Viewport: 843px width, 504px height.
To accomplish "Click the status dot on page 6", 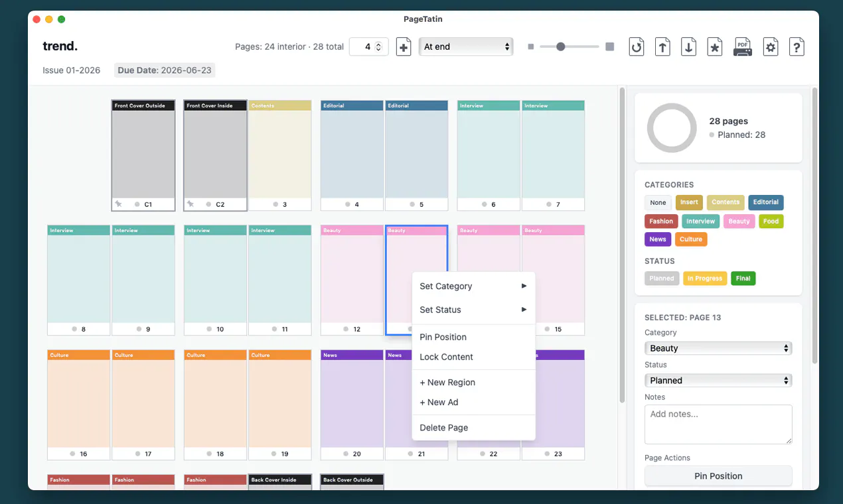I will pyautogui.click(x=484, y=204).
